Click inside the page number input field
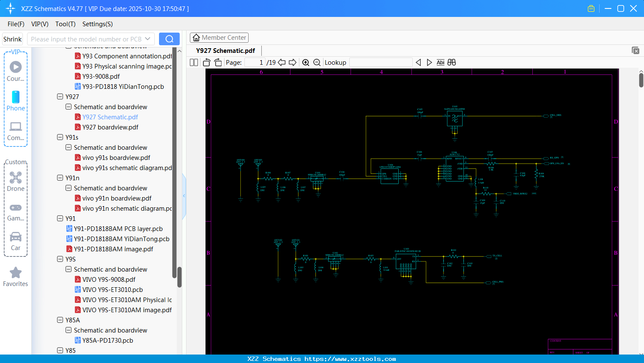644x363 pixels. pyautogui.click(x=255, y=62)
